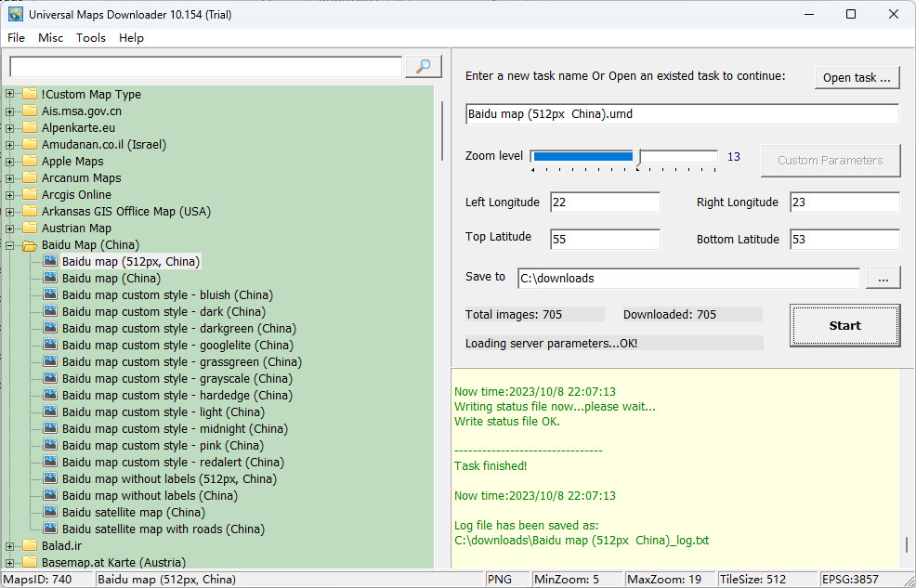Click the Save to path field
916x588 pixels.
688,279
